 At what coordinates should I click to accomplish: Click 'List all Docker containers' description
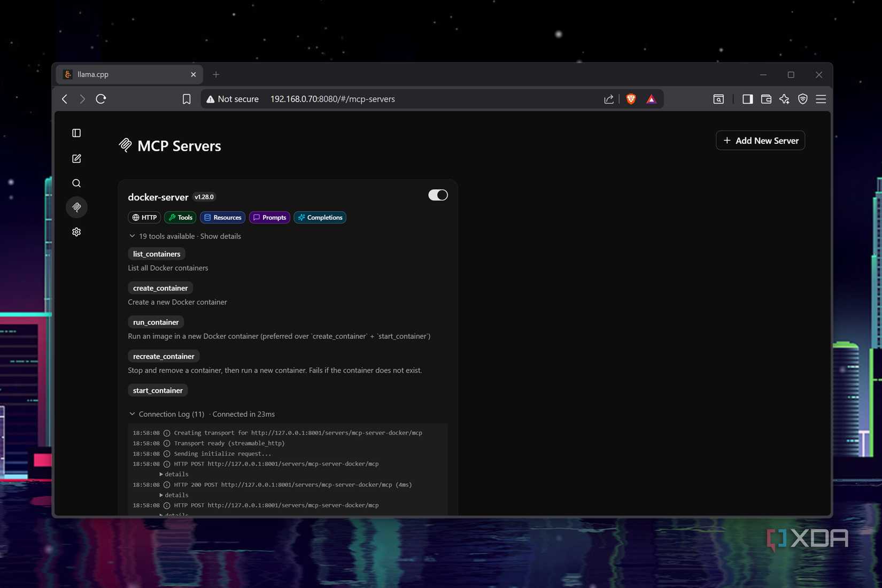(168, 268)
